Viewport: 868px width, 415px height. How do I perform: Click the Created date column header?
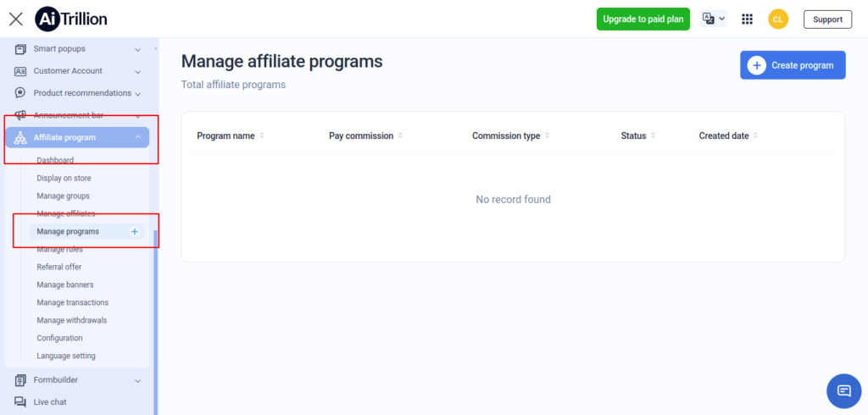(724, 136)
